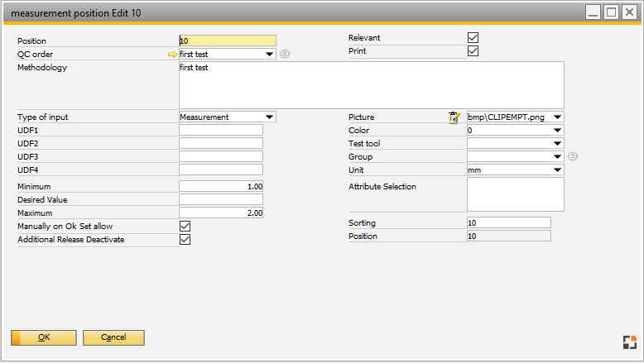The height and width of the screenshot is (363, 644).
Task: Click the Methodology text area
Action: click(371, 84)
